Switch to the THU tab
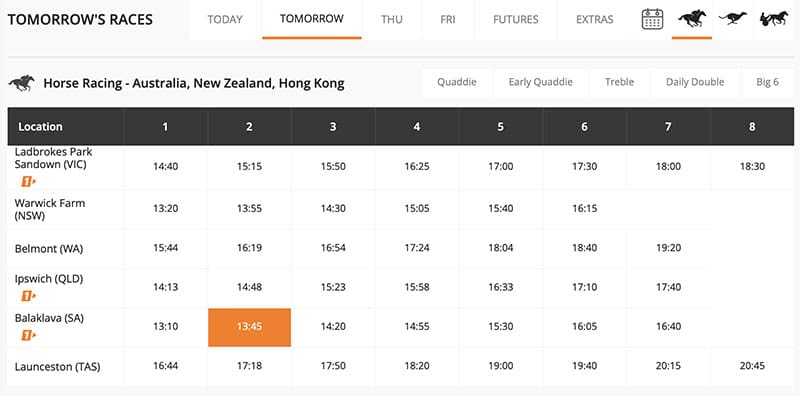Screen dimensions: 800x396 [392, 20]
